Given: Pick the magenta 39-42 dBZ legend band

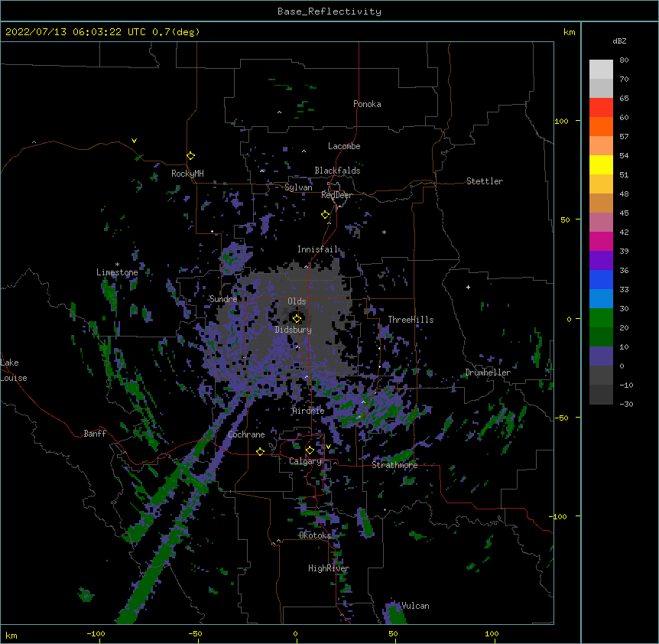Looking at the screenshot, I should click(601, 241).
